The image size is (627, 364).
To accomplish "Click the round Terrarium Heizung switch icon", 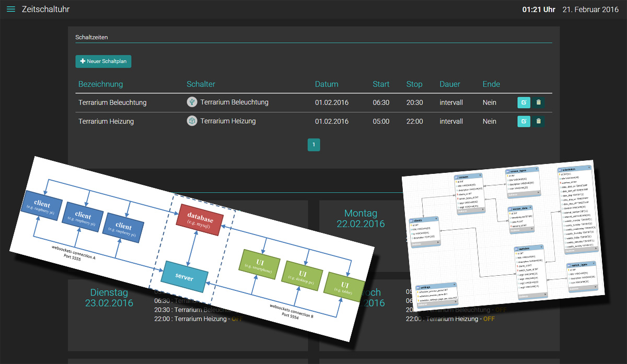I will (x=192, y=121).
